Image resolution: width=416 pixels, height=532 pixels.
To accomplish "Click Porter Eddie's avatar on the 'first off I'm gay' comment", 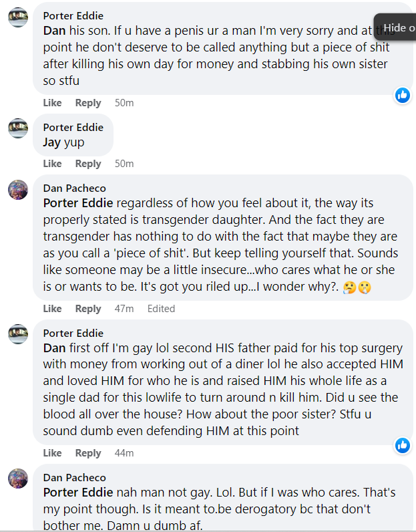I will click(x=18, y=334).
